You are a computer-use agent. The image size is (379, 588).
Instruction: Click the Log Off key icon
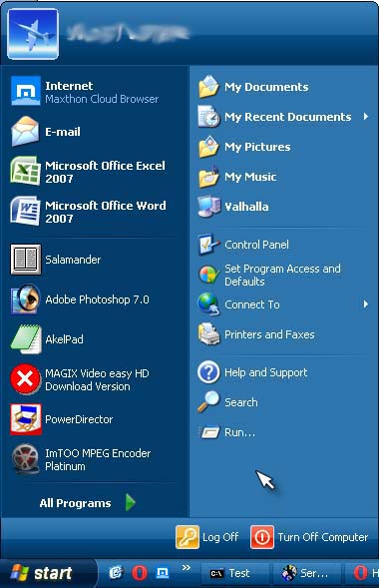(188, 537)
